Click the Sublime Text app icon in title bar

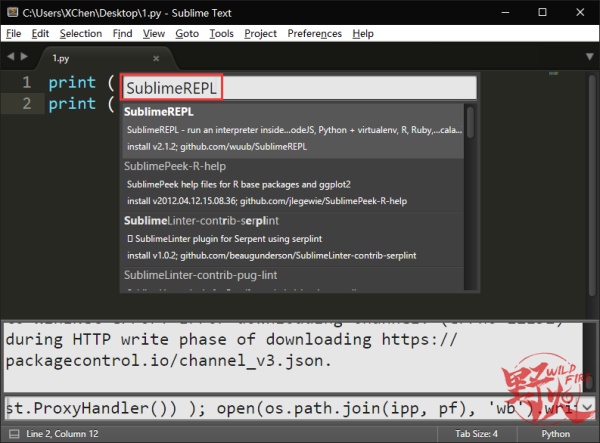click(12, 12)
